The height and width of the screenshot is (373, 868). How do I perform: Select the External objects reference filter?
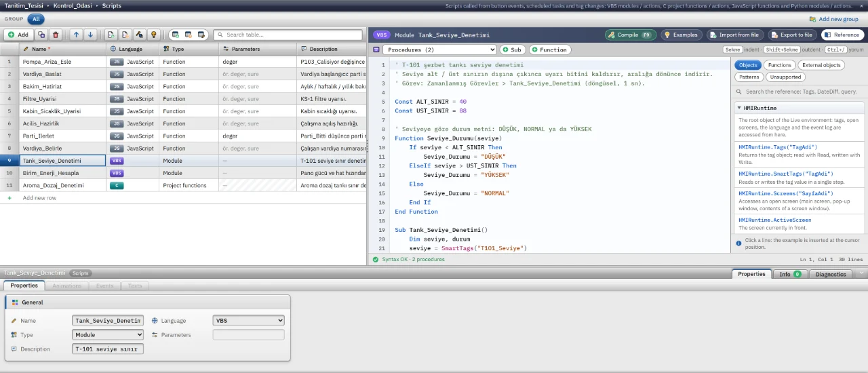tap(822, 65)
